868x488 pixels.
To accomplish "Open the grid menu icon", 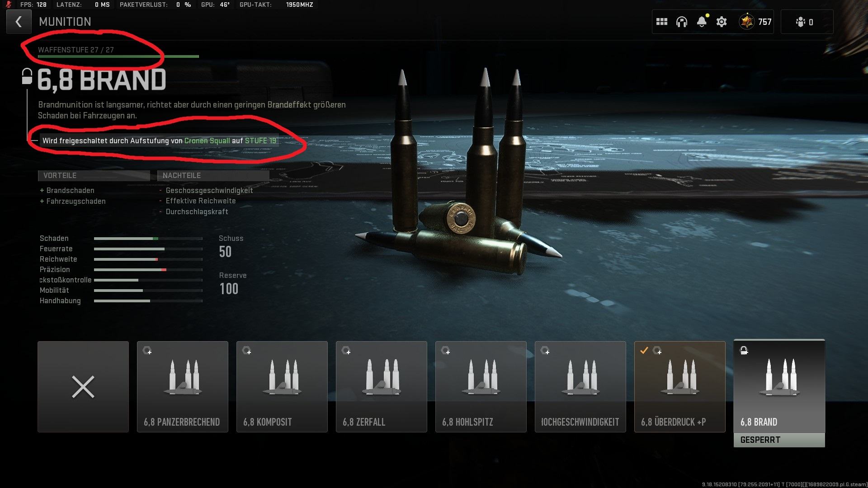I will point(662,22).
